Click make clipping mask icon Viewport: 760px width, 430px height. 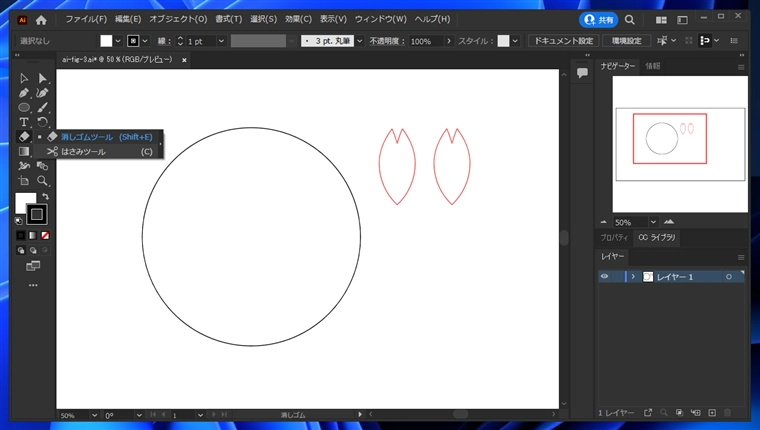click(680, 413)
